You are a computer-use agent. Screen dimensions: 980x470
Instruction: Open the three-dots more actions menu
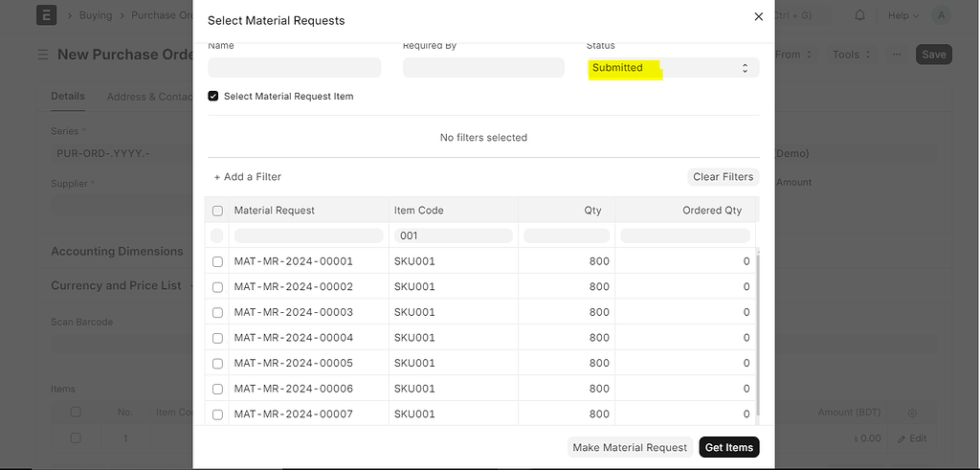tap(897, 55)
